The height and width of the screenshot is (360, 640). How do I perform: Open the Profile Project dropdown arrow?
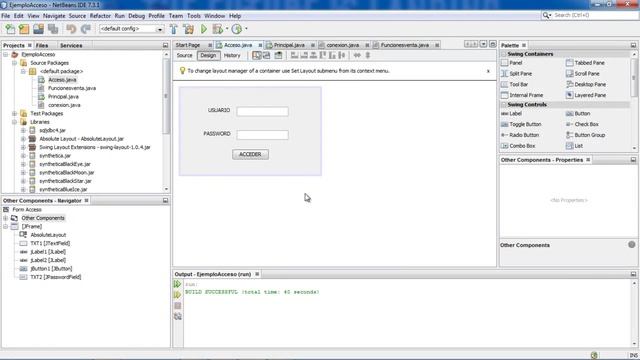(x=246, y=29)
